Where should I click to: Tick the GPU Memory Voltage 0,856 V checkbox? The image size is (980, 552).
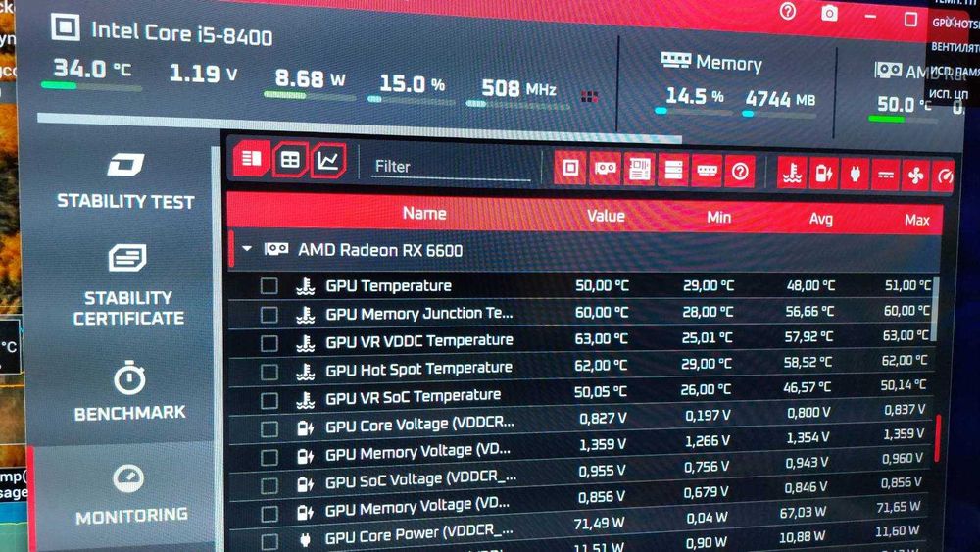[x=269, y=514]
